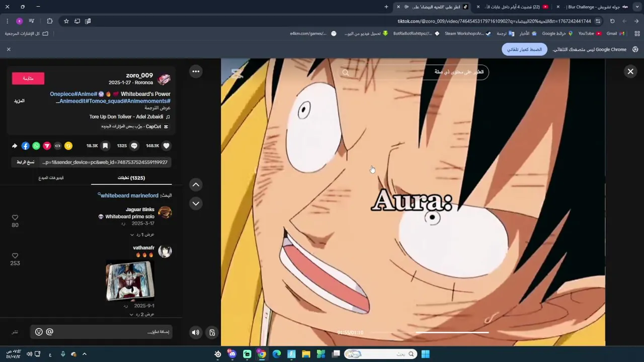Go to previous video with up chevron
This screenshot has height=362, width=644.
pyautogui.click(x=196, y=185)
